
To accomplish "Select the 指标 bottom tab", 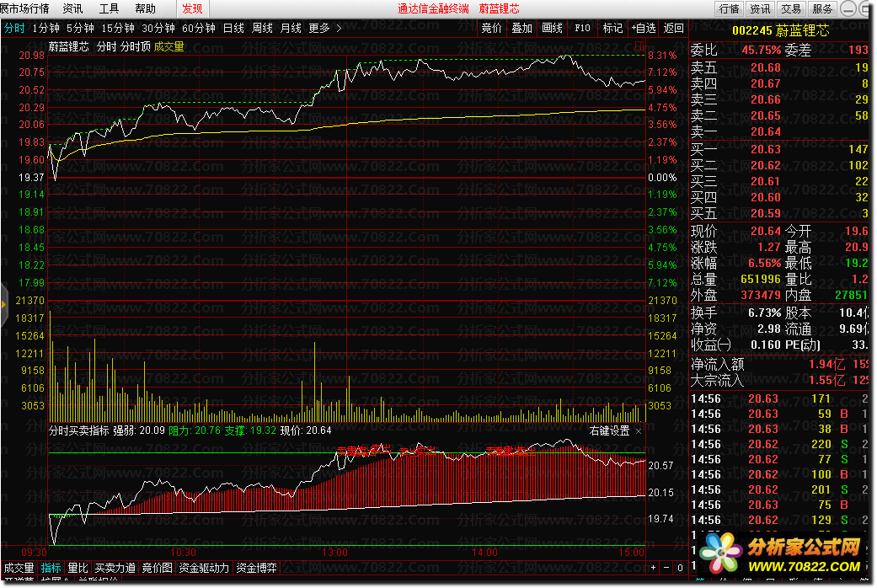I will point(51,568).
